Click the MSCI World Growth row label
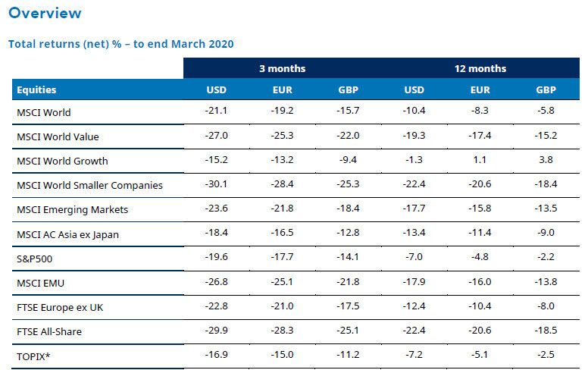Viewport: 588px width, 370px height. 61,161
